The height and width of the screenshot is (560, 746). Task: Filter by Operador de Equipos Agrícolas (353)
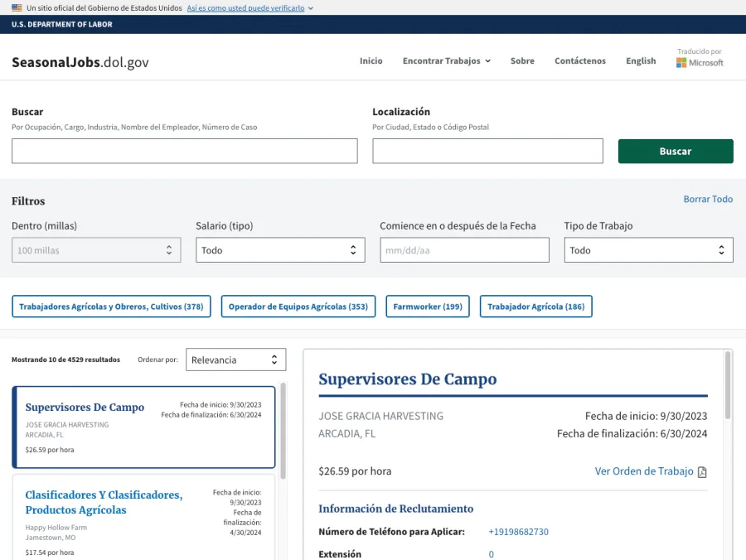click(298, 307)
